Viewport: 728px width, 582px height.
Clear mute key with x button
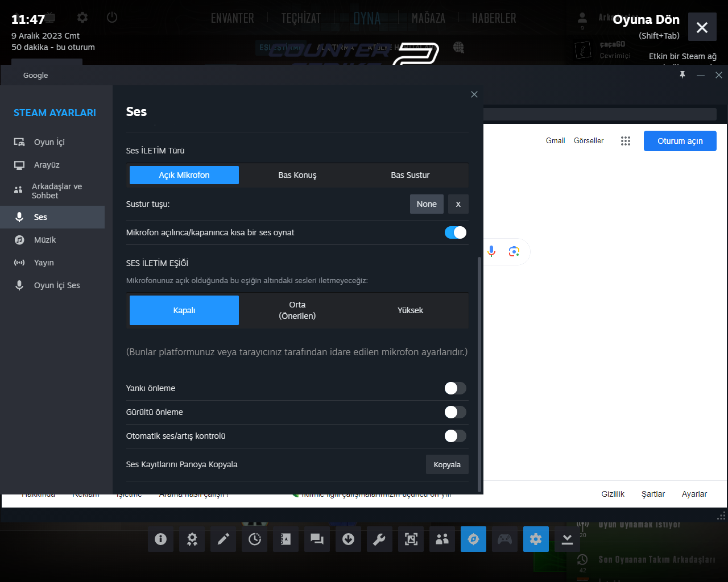458,204
